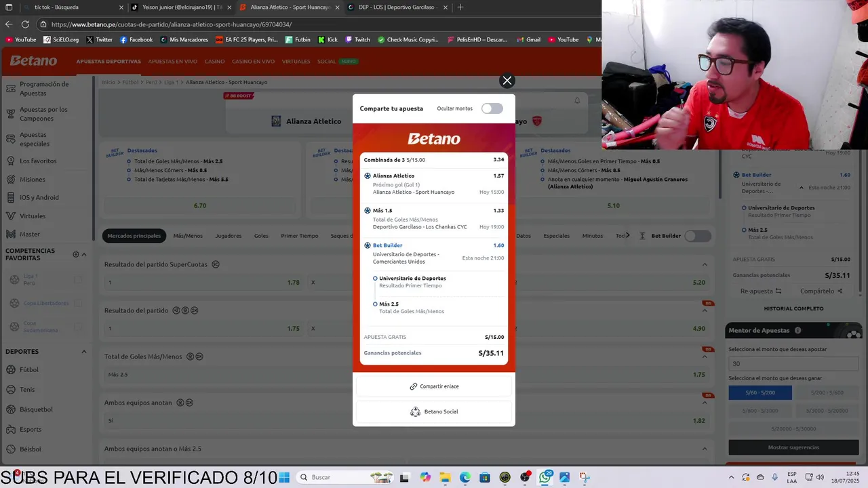Screen dimensions: 868x488
Task: Click Los favoritos medal icon
Action: (x=10, y=161)
